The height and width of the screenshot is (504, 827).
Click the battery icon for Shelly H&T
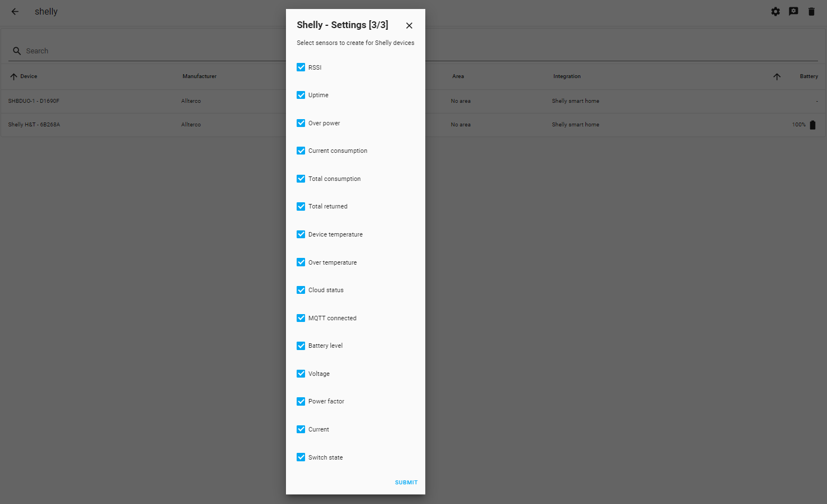[x=813, y=125]
